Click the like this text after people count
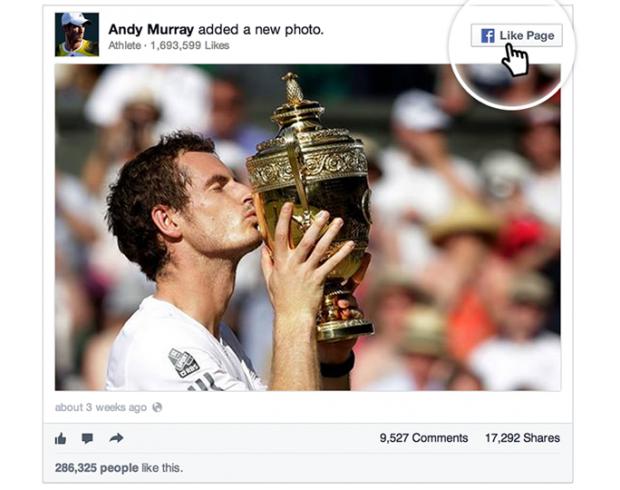 (x=162, y=468)
